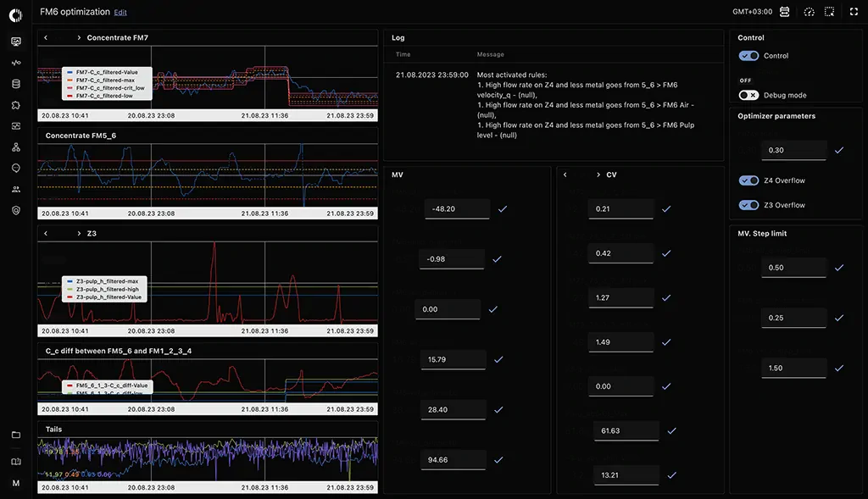The image size is (868, 499).
Task: Open the dashboards panel in the sidebar
Action: pyautogui.click(x=14, y=41)
